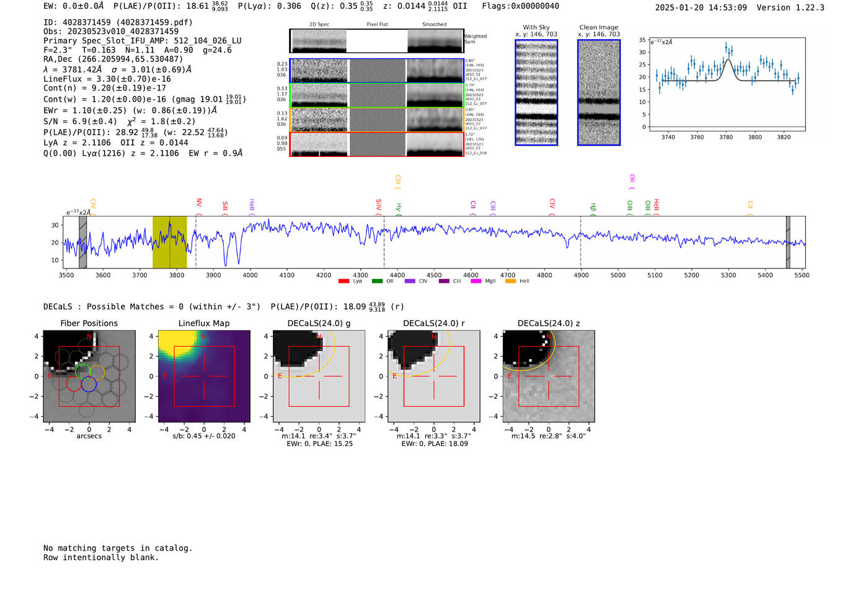Click the Gaussian emission line fit plot
868x591 pixels.
[727, 84]
